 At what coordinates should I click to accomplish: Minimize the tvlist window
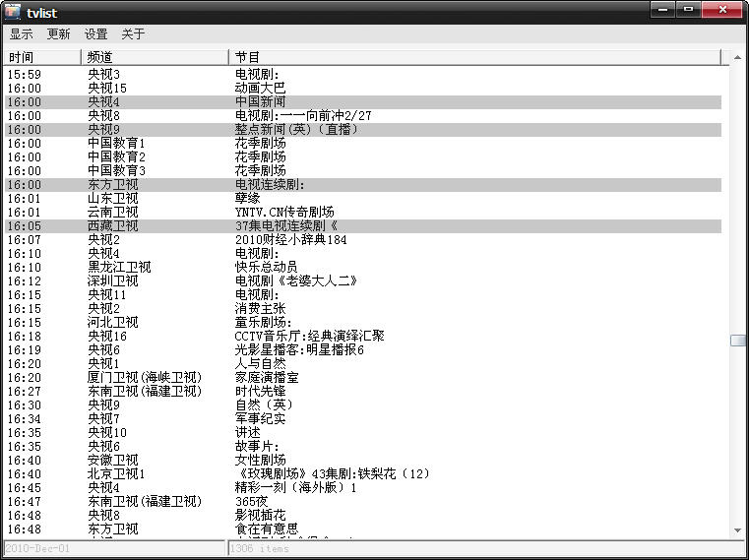click(x=663, y=10)
